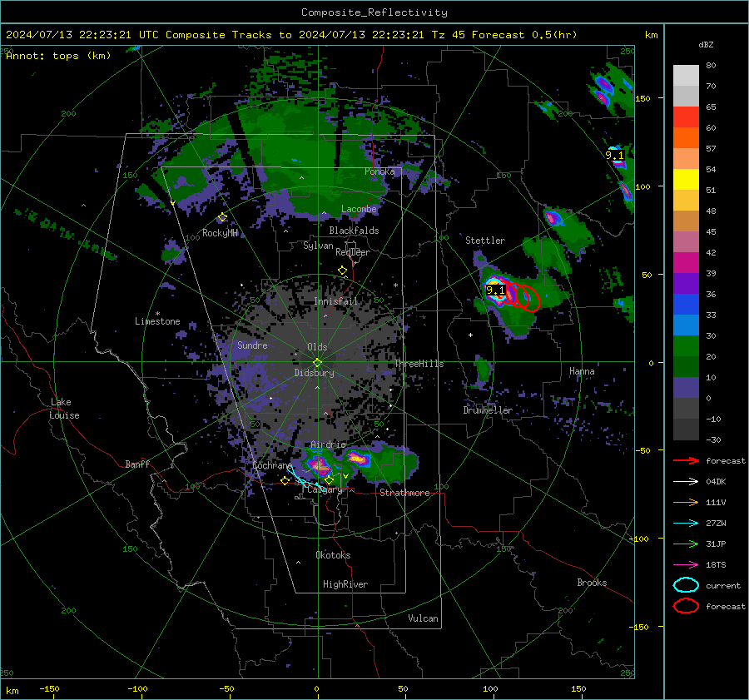Click the dBZ heading above color scale
The width and height of the screenshot is (749, 700).
(706, 44)
